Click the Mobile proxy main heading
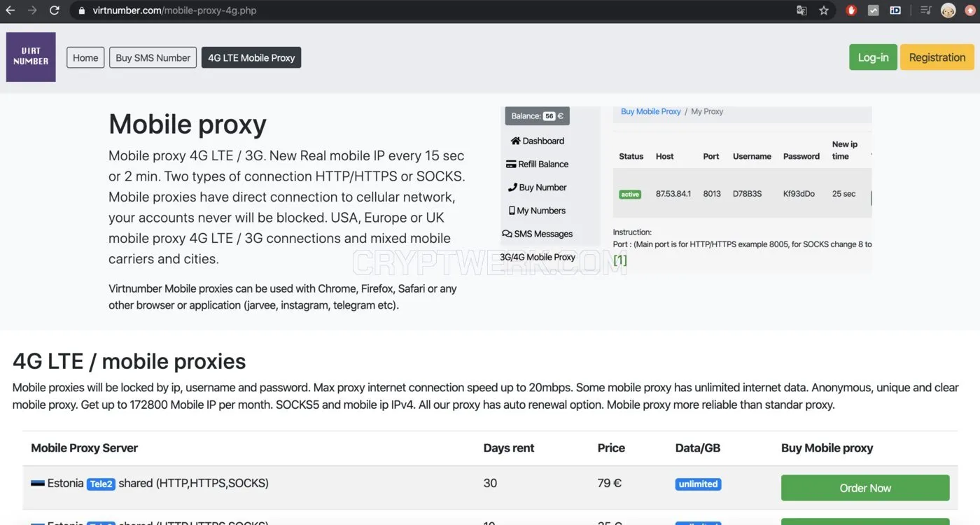 click(188, 125)
